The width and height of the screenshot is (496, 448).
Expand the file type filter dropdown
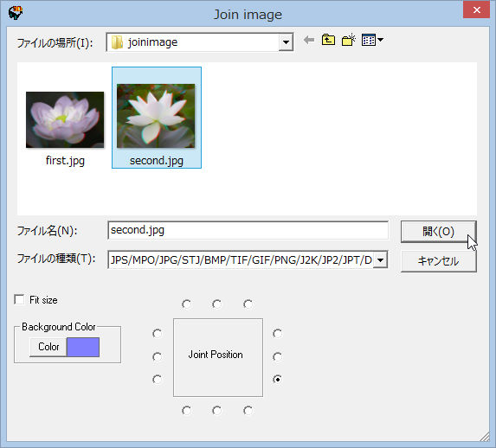[381, 259]
